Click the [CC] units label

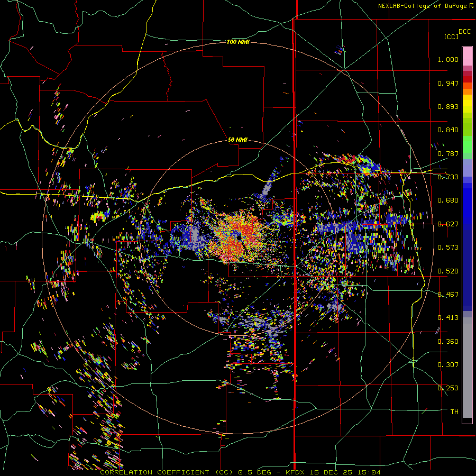point(451,36)
